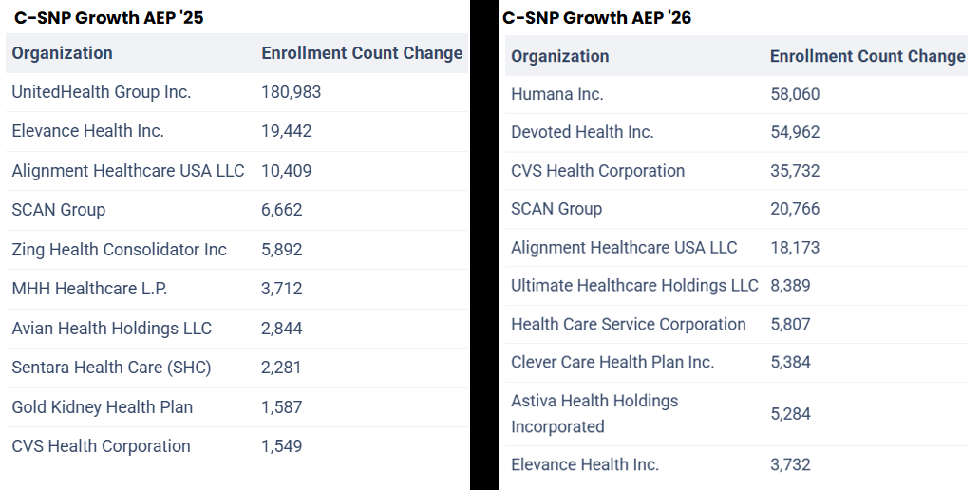Click Enrollment Count Change header in AEP '26 table
Screen dimensions: 980x490
(x=867, y=56)
